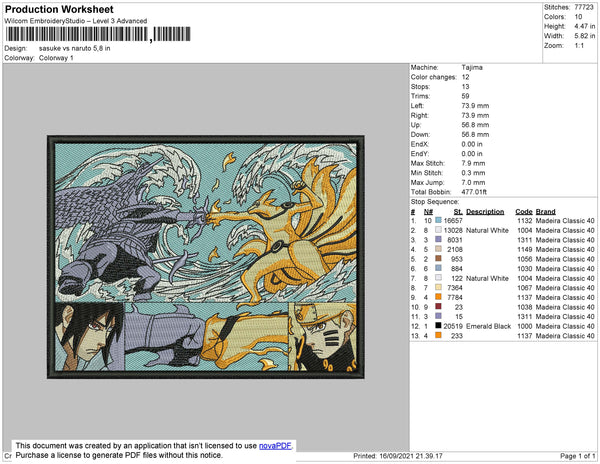Click the 'St.' column header
This screenshot has height=464, width=600.
(458, 212)
